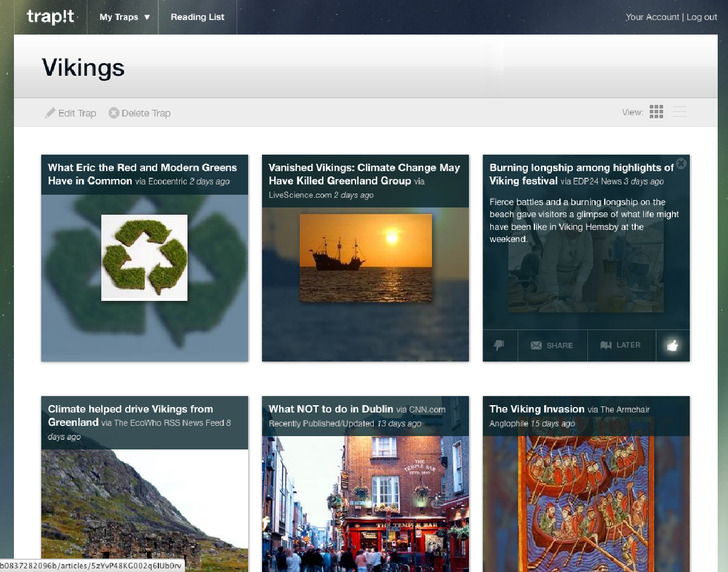728x572 pixels.
Task: Switch to list view layout
Action: click(x=679, y=112)
